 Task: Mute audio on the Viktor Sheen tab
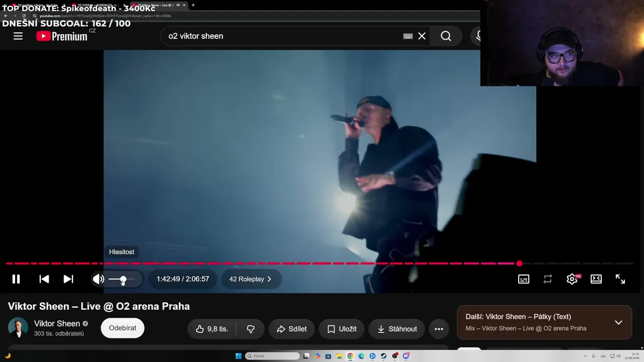click(x=178, y=5)
